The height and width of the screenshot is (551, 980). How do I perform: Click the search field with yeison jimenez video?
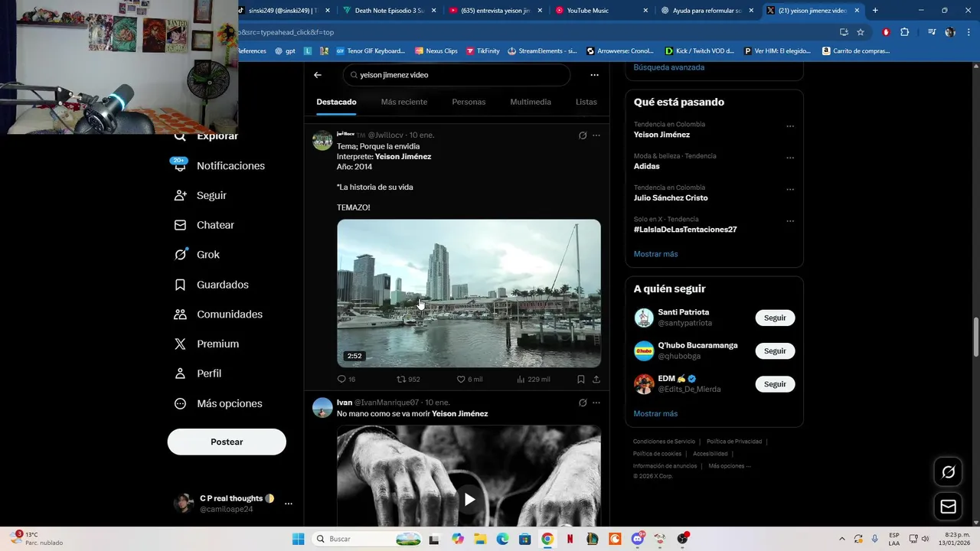(457, 75)
